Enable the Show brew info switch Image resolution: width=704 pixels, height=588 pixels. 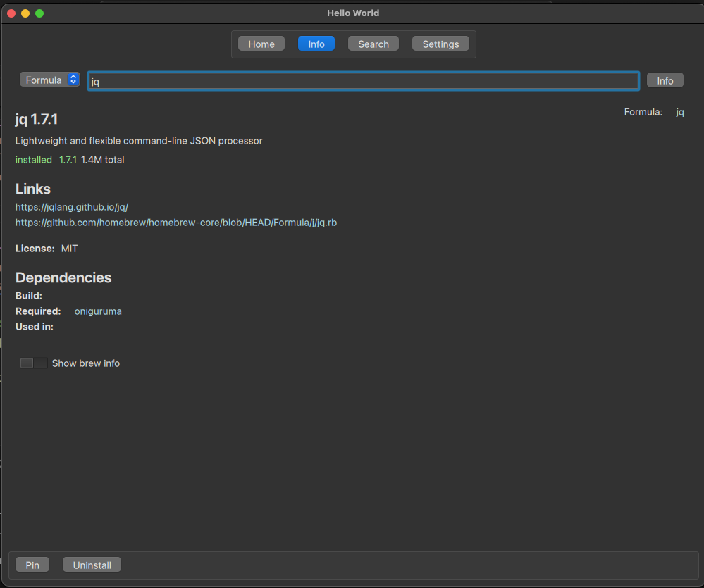pos(34,363)
